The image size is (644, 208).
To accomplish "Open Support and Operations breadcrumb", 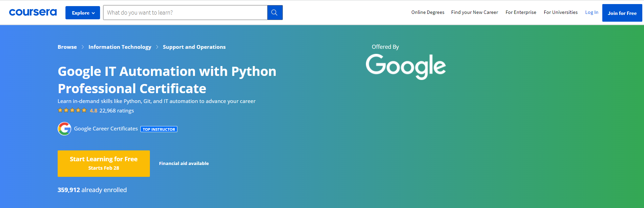I will [194, 47].
